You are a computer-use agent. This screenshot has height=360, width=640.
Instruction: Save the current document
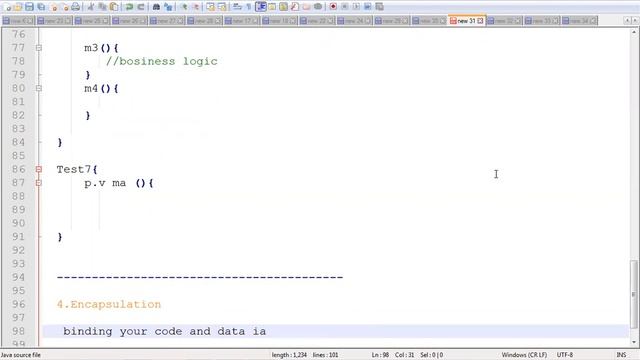point(29,7)
